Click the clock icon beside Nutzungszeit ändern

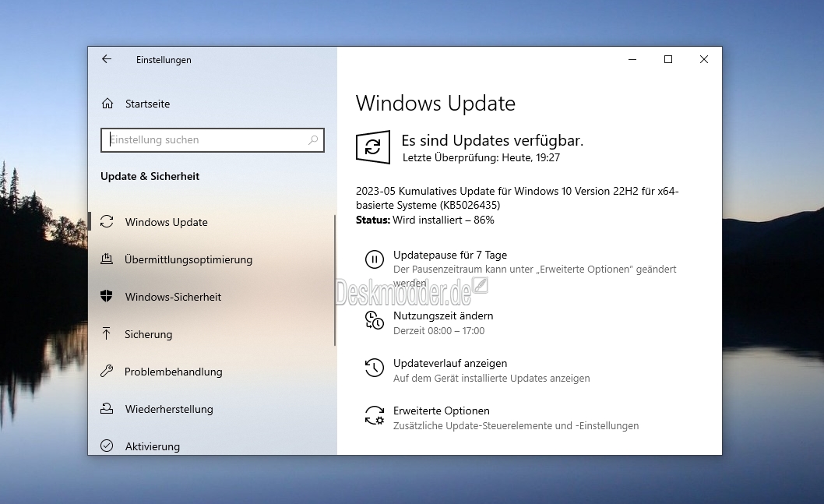[375, 320]
